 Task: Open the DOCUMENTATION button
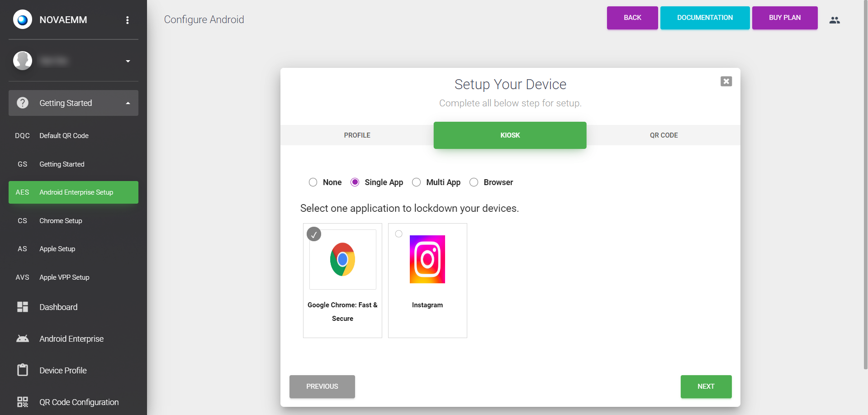(x=705, y=18)
